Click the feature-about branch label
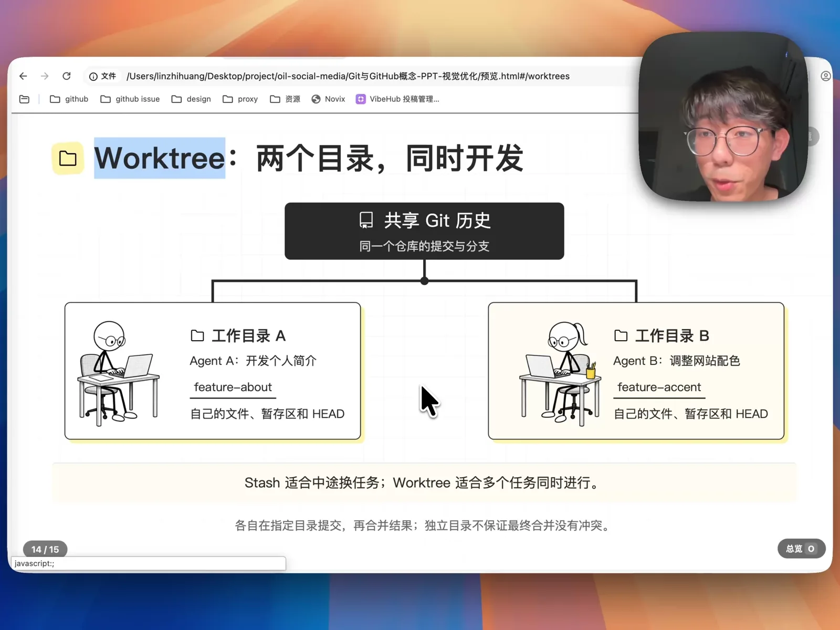This screenshot has height=630, width=840. click(x=233, y=387)
